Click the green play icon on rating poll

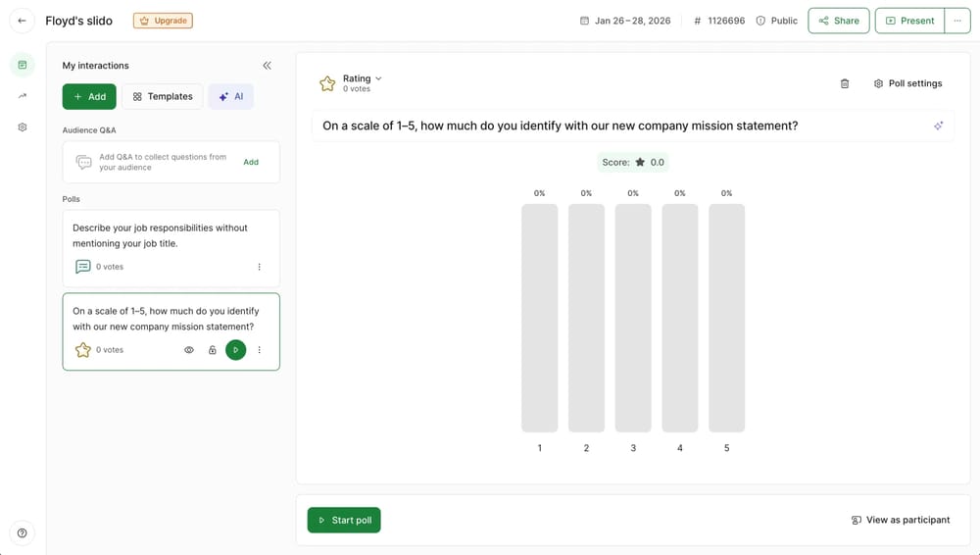click(235, 350)
